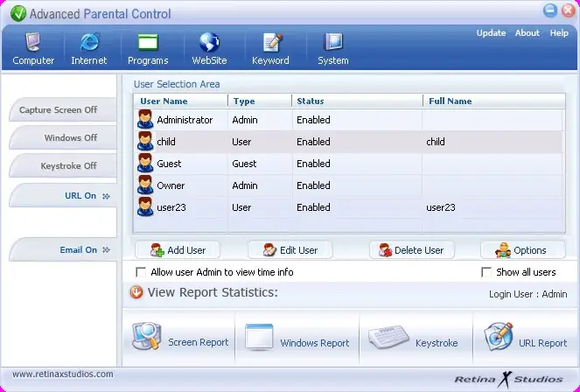Open the URL Report link
Image resolution: width=580 pixels, height=392 pixels.
click(542, 343)
